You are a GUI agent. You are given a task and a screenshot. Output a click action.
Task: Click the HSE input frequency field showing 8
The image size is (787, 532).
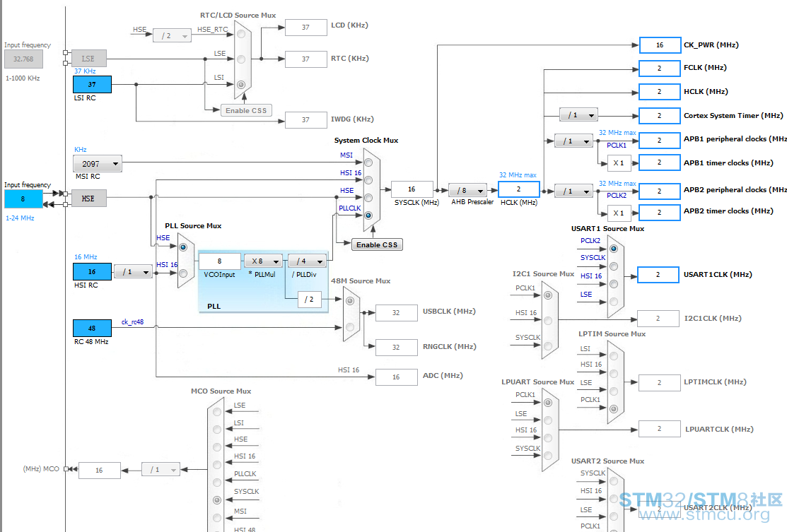click(23, 199)
